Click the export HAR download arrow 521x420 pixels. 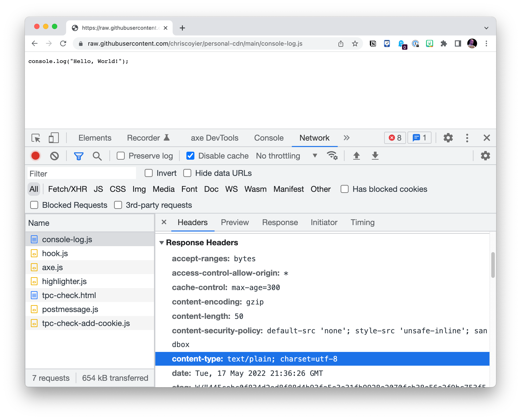pyautogui.click(x=375, y=156)
